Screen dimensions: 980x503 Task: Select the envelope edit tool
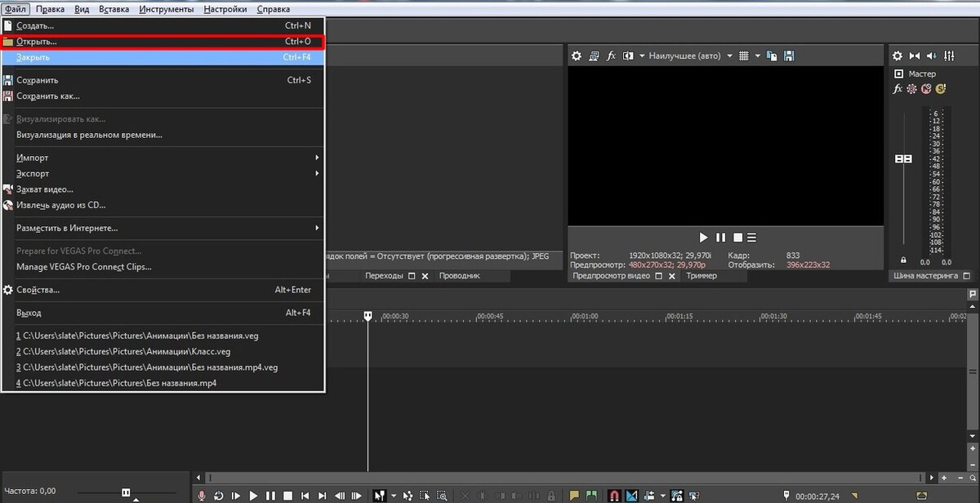[408, 496]
